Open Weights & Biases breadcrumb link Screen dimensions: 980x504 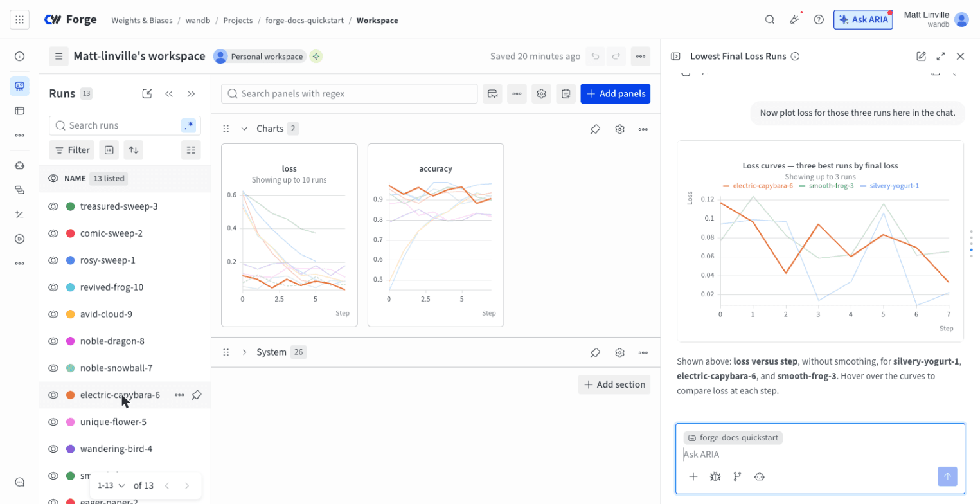(x=142, y=20)
